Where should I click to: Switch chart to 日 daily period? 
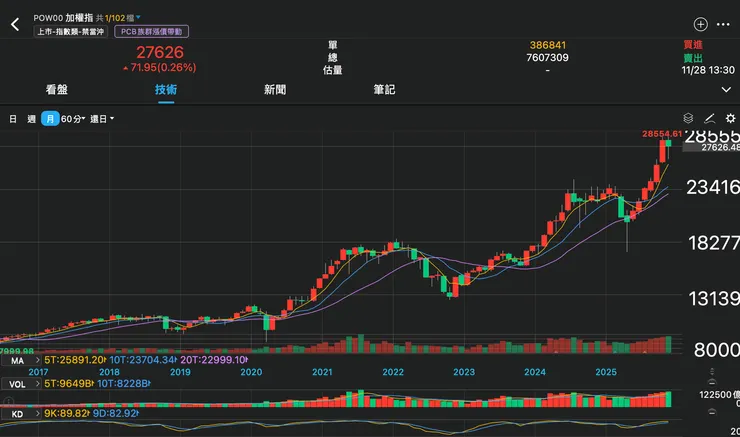coord(13,118)
